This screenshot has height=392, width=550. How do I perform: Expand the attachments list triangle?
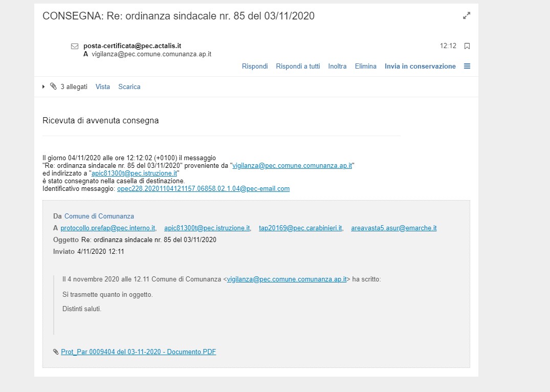(44, 87)
